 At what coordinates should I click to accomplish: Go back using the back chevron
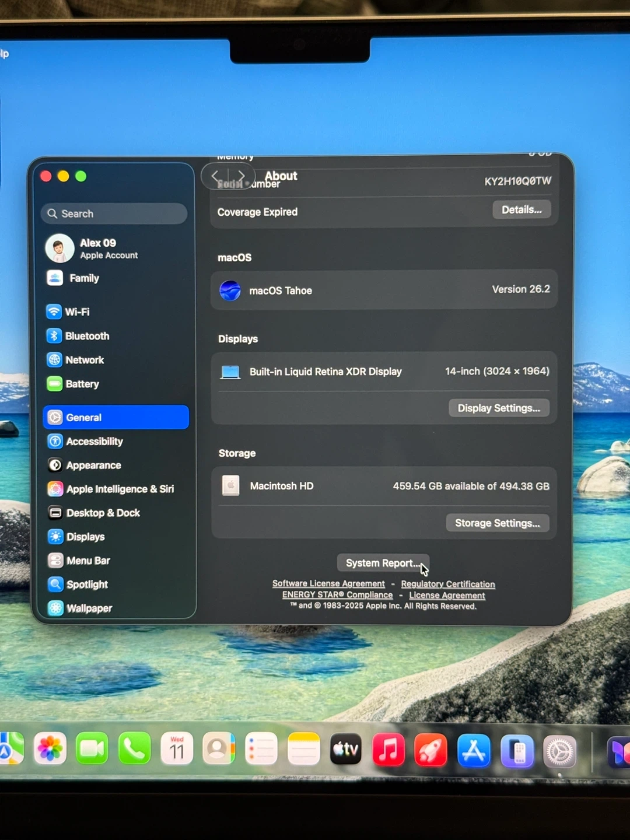click(x=215, y=176)
